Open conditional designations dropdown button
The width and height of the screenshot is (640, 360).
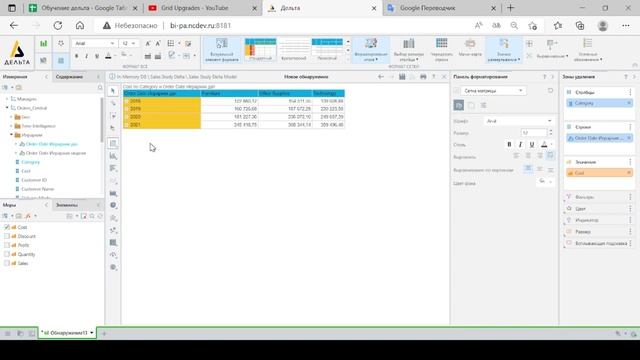(588, 50)
